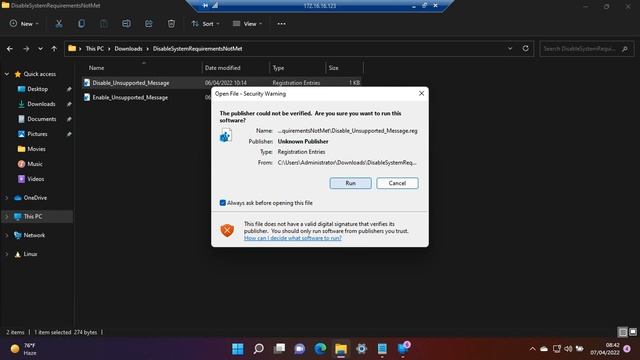Screen dimensions: 640x360
Task: Expand the Network tree node
Action: 7,235
